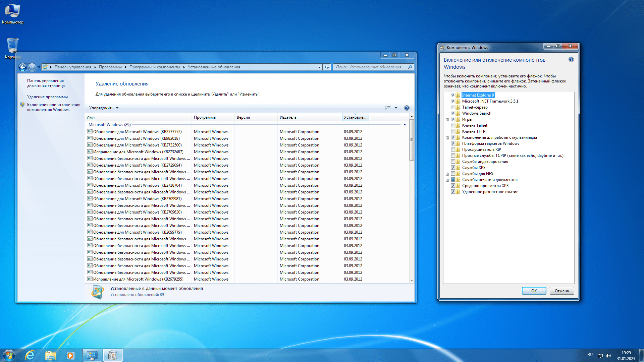Click the Back navigation arrow button
The image size is (644, 362).
point(22,67)
